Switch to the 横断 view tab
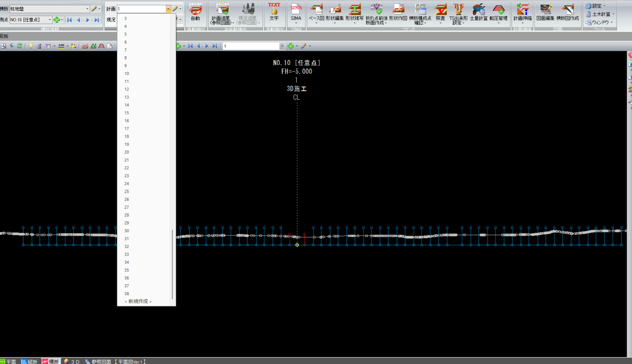 pyautogui.click(x=51, y=361)
